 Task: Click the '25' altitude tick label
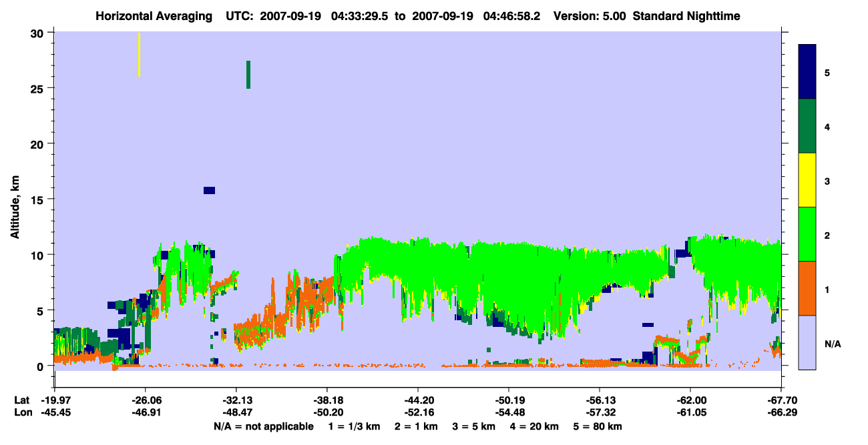click(38, 88)
